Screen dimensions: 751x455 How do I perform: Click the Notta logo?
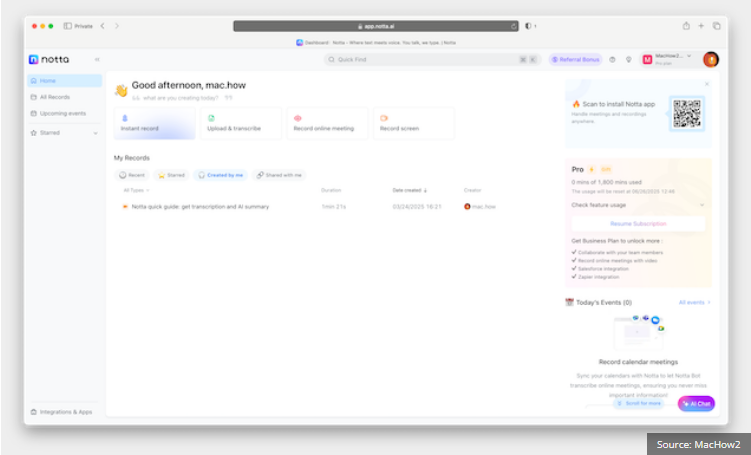click(49, 59)
